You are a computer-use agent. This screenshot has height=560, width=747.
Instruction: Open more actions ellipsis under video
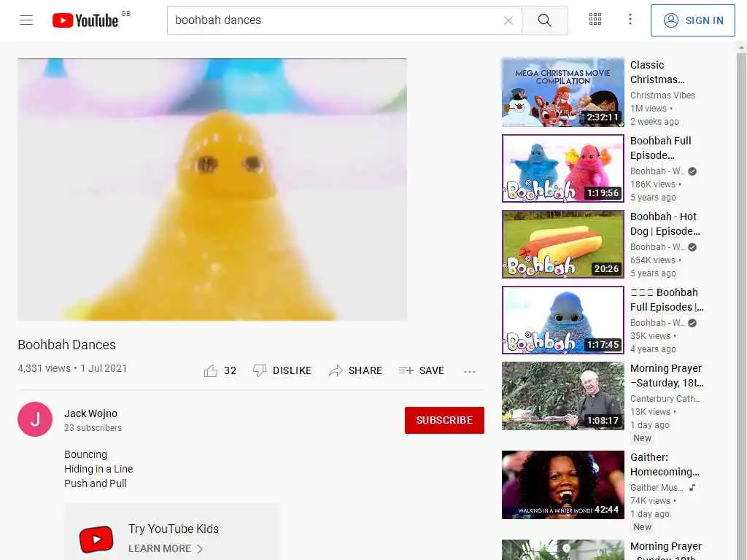tap(470, 371)
